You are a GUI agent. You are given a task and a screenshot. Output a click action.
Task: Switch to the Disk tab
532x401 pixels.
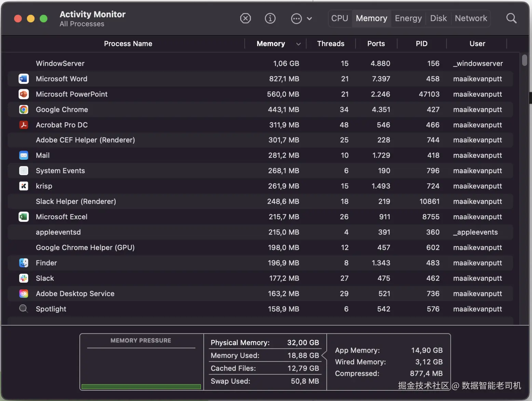click(x=438, y=18)
